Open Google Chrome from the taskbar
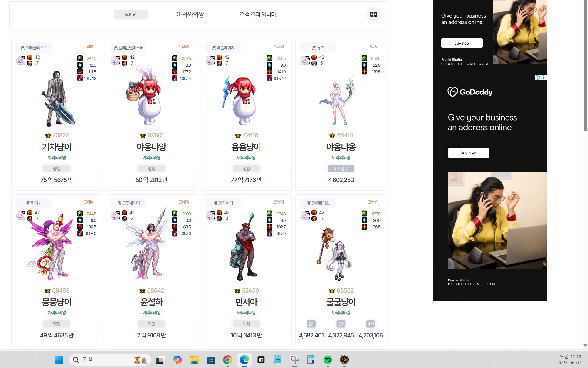Screen dimensions: 588x368 tap(227, 360)
